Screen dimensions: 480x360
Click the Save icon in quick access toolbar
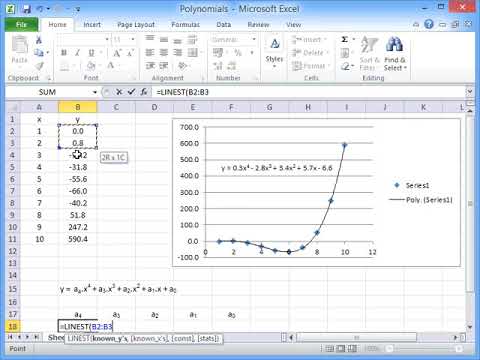pos(26,9)
